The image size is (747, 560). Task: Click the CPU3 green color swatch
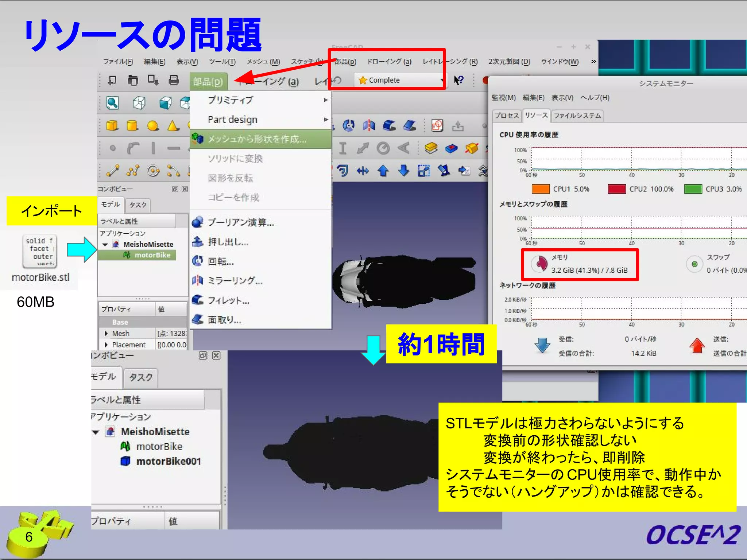click(693, 189)
